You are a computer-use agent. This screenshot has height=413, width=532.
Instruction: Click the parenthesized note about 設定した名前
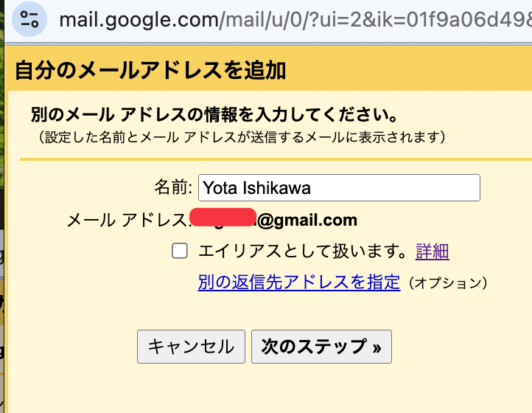pyautogui.click(x=241, y=137)
